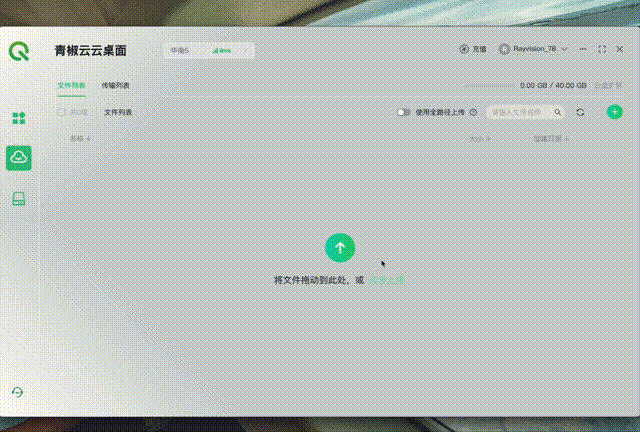Viewport: 640px width, 432px height.
Task: Click the 云盘扩容 link
Action: [x=608, y=85]
